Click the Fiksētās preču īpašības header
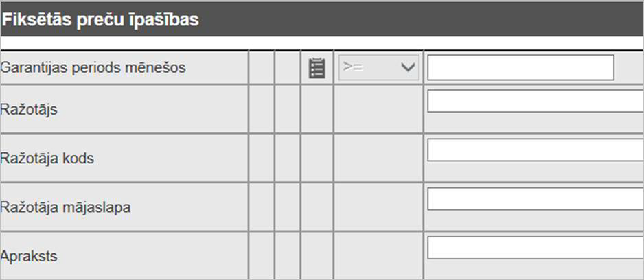Image resolution: width=644 pixels, height=280 pixels. point(100,20)
